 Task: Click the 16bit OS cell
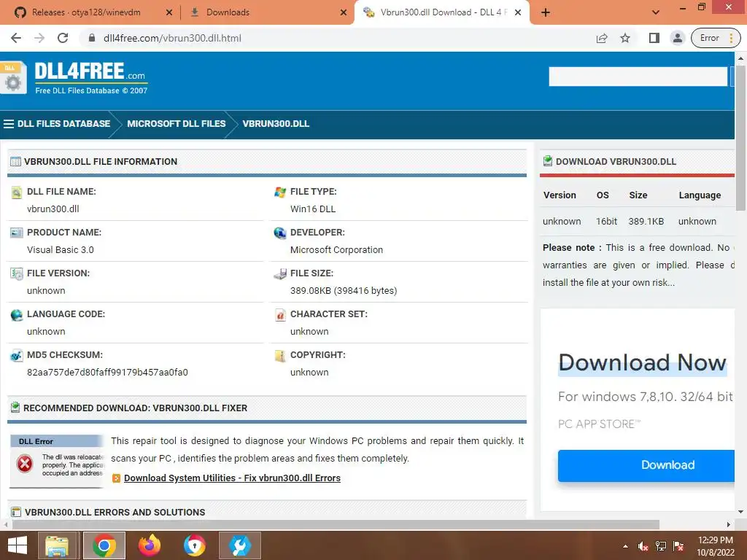[x=606, y=222]
